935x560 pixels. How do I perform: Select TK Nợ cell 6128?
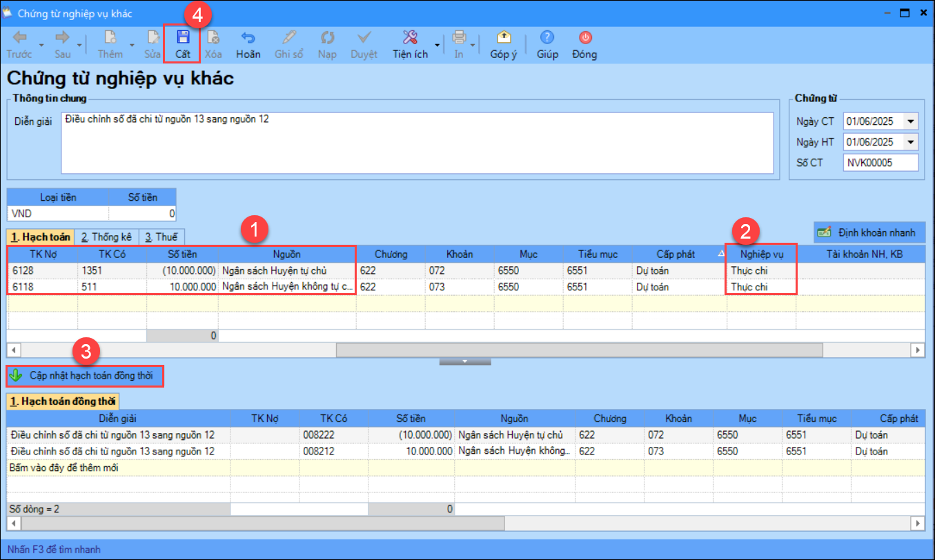pos(43,270)
